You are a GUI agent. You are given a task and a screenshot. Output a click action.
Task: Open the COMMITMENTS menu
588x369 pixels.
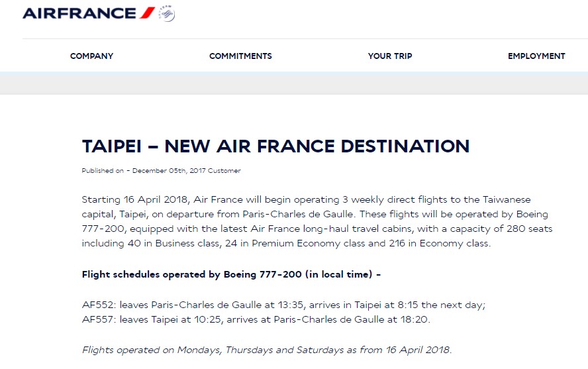[240, 56]
